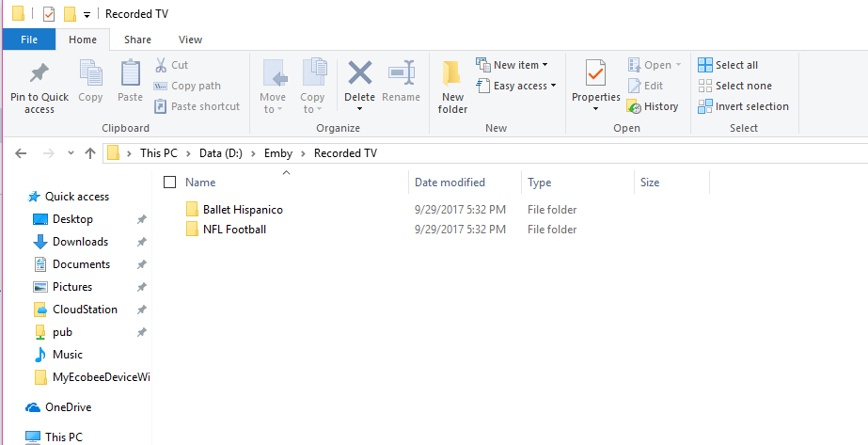868x445 pixels.
Task: Expand the Properties dropdown arrow
Action: click(595, 109)
